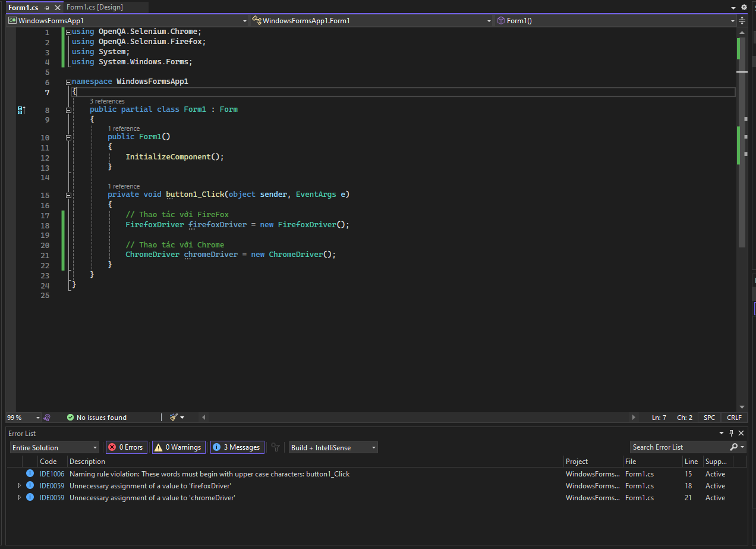Open the Entire Solution scope dropdown
The image size is (756, 549).
54,447
